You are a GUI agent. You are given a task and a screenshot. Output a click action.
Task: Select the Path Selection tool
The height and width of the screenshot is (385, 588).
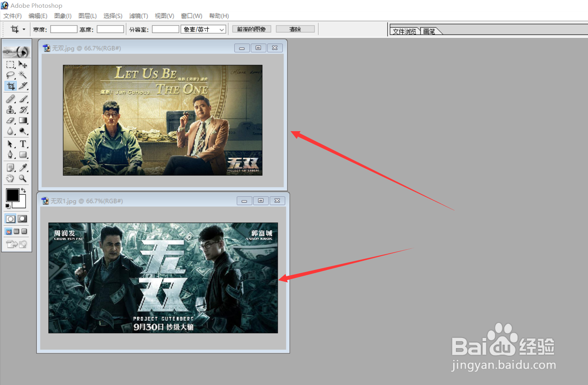click(x=10, y=144)
